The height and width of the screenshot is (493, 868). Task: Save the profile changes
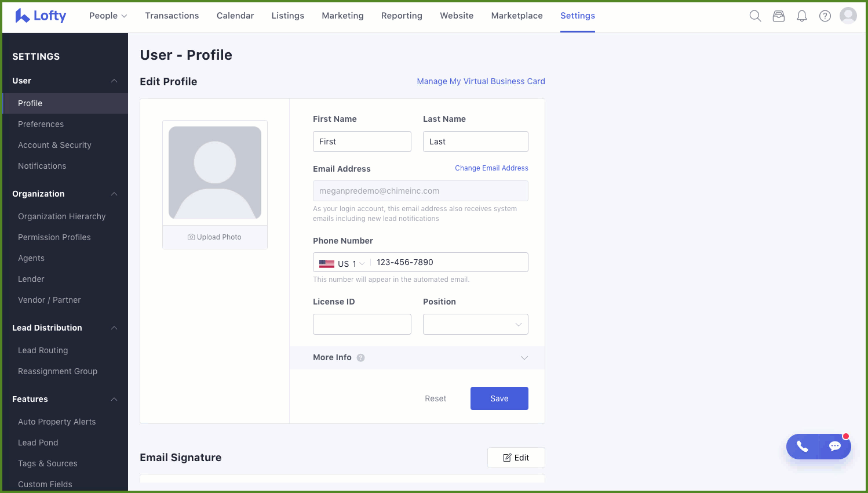(499, 398)
